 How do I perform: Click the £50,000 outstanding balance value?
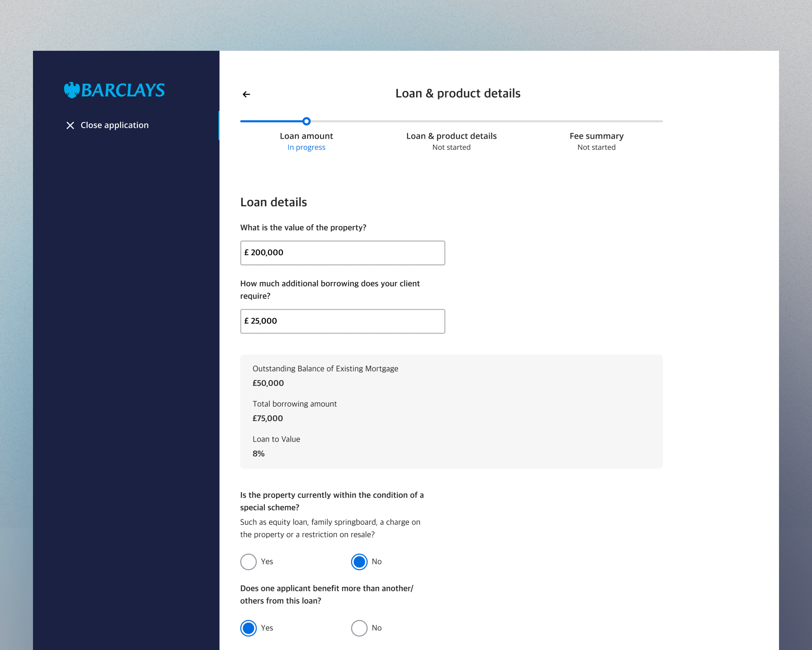[x=268, y=383]
